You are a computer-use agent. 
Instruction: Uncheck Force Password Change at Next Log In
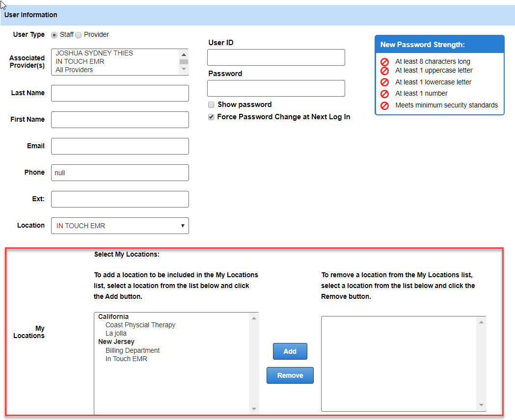pyautogui.click(x=211, y=117)
